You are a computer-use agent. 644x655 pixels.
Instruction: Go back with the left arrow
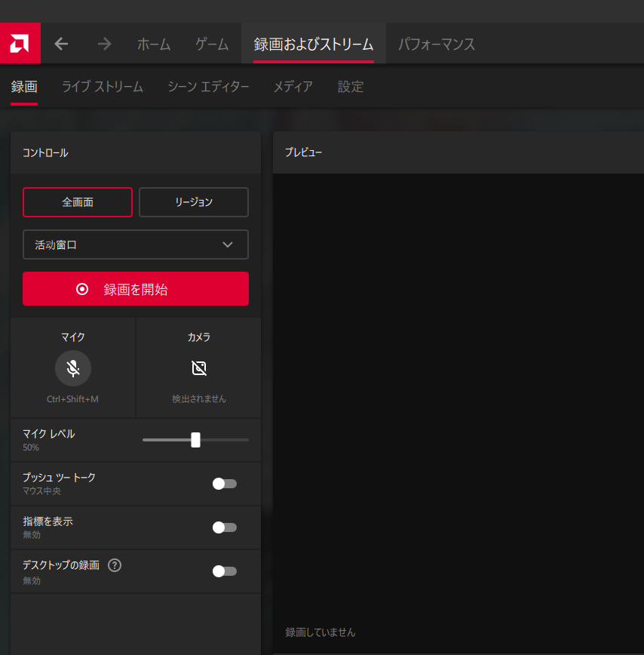[62, 44]
